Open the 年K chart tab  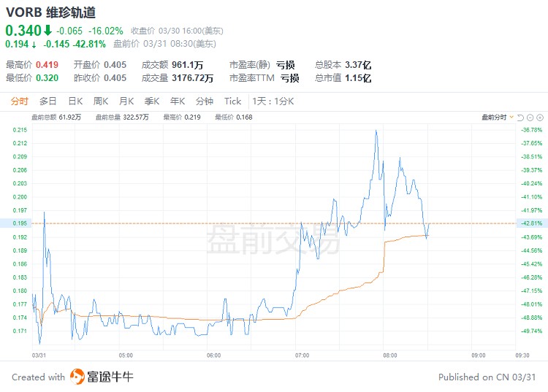pos(177,101)
